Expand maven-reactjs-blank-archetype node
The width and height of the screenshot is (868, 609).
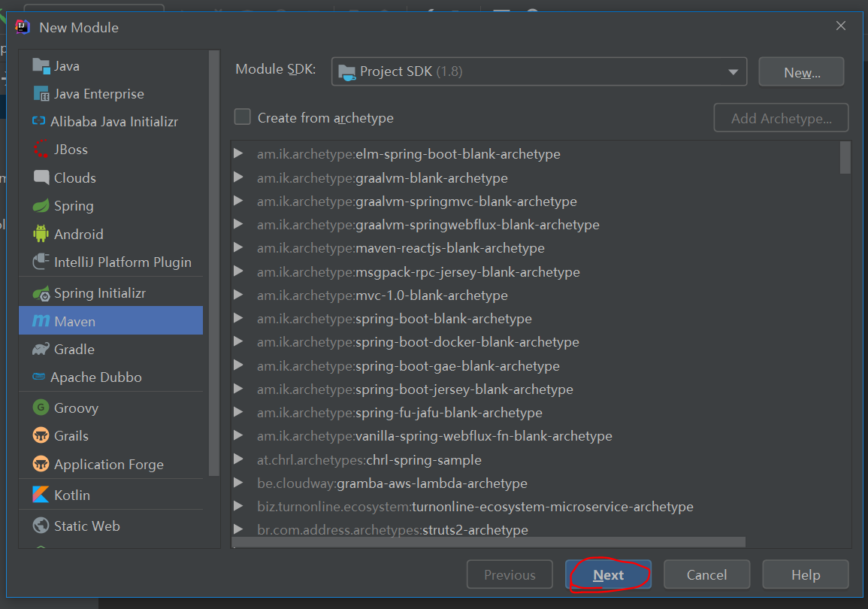pos(238,247)
